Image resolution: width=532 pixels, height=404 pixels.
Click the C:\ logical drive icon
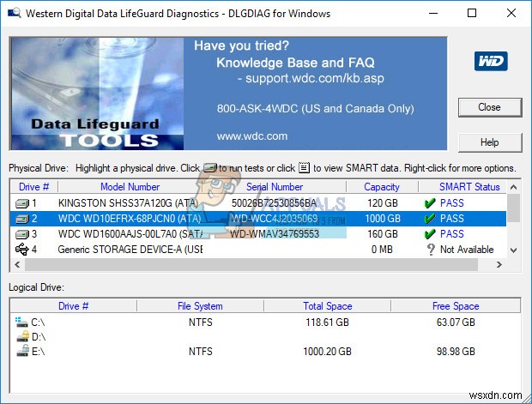pyautogui.click(x=21, y=322)
